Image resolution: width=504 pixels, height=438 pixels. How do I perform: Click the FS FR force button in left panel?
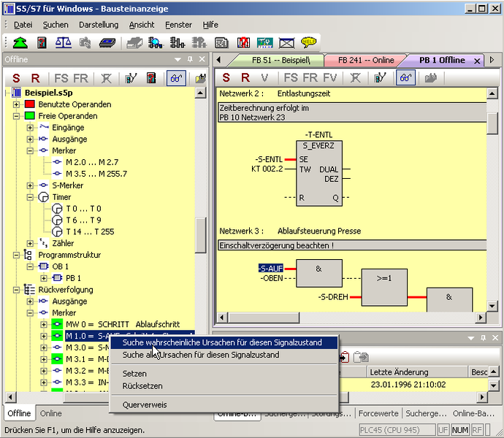(71, 78)
